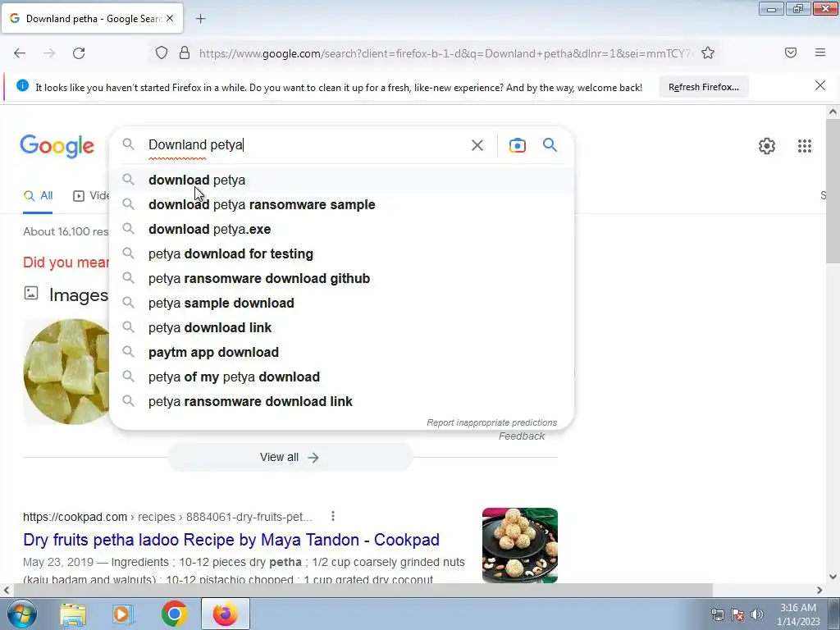Submit search with blue magnifier icon
Screen dimensions: 840x630
tap(550, 144)
